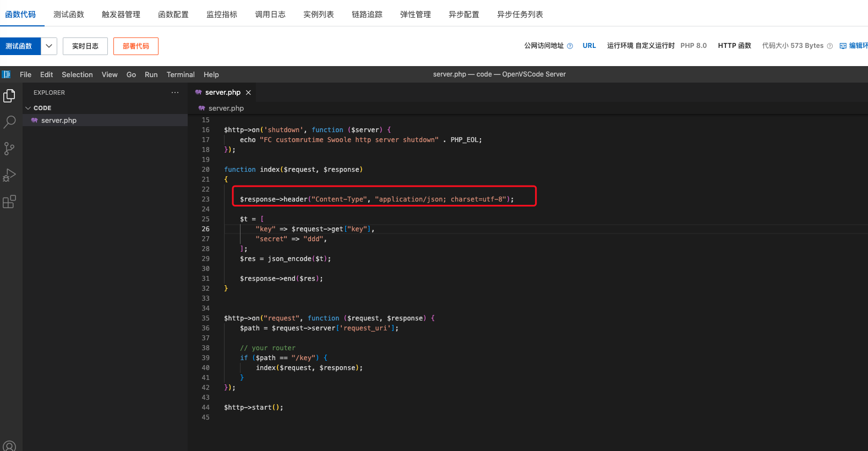Screen dimensions: 868x451
Task: Switch to the 异步配置 tab
Action: pyautogui.click(x=464, y=14)
